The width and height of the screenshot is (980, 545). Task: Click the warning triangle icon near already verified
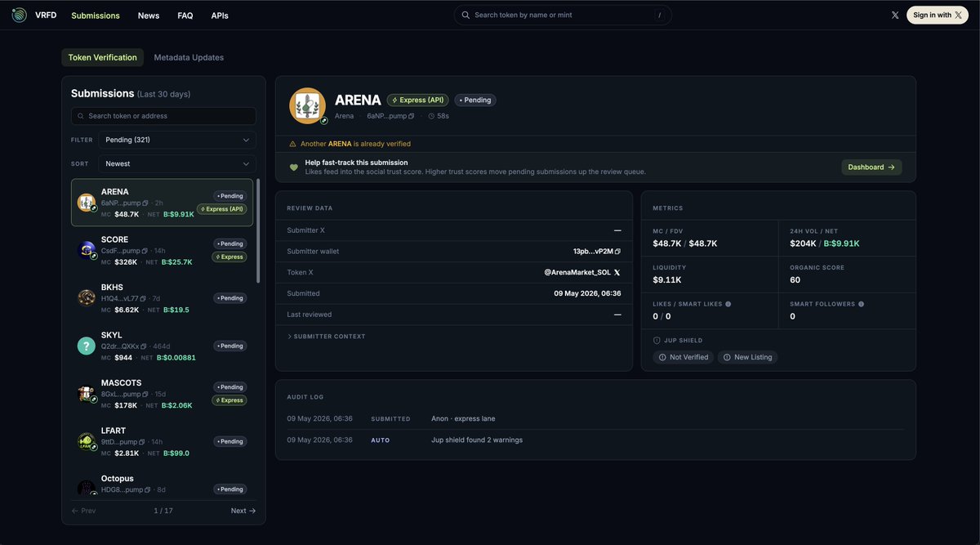(292, 144)
